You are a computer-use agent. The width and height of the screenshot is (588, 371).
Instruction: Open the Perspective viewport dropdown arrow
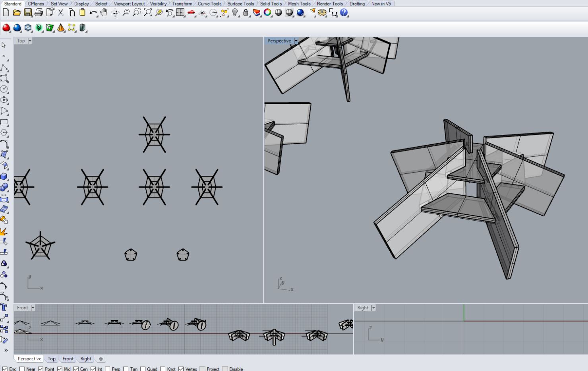pyautogui.click(x=296, y=41)
